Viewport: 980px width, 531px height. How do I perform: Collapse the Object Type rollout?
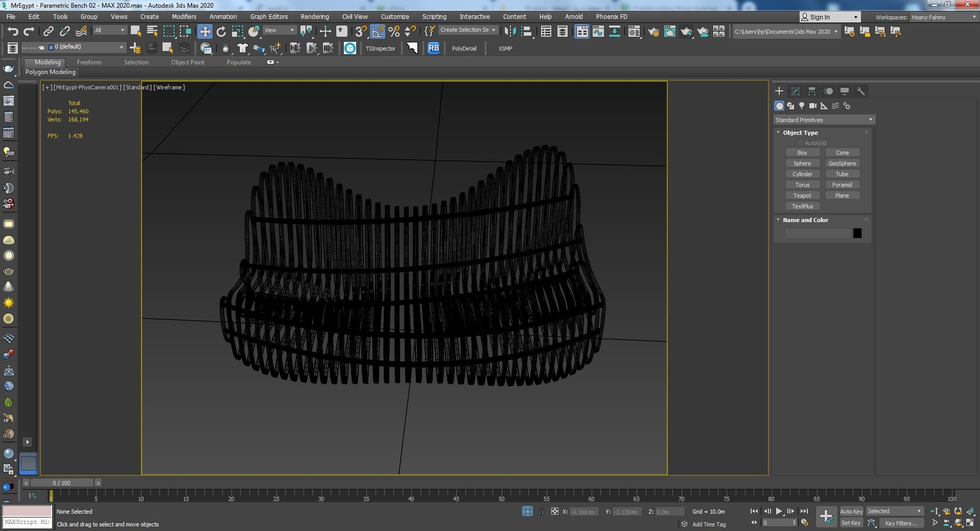[800, 133]
